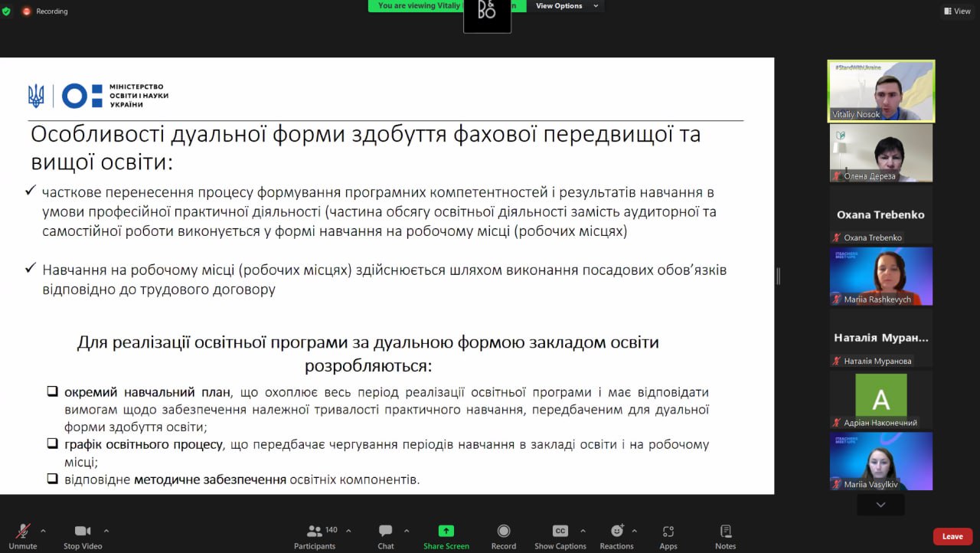Viewport: 980px width, 553px height.
Task: Select Vitaliy Nosok's video thumbnail
Action: pyautogui.click(x=881, y=91)
